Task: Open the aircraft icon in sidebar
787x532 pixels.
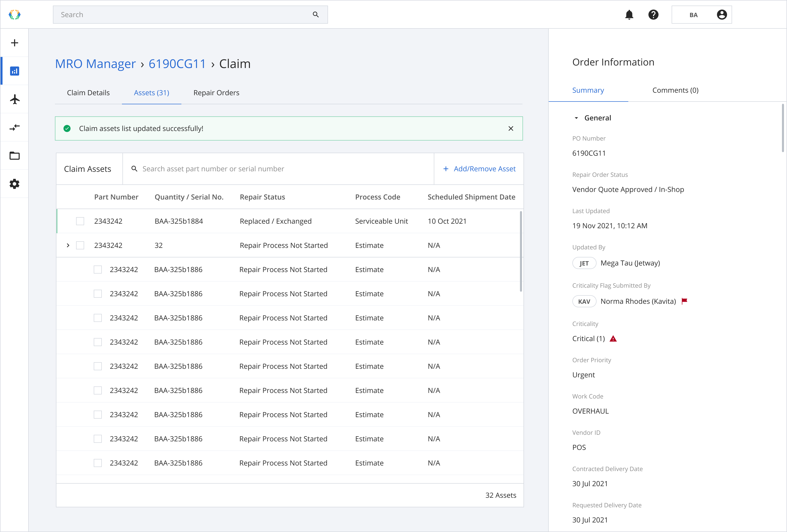Action: 15,99
